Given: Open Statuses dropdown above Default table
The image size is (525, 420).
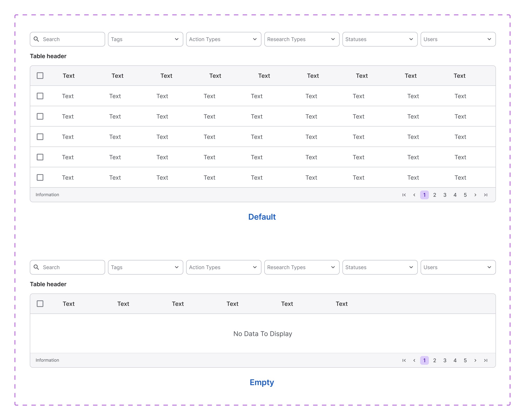Looking at the screenshot, I should click(x=380, y=39).
